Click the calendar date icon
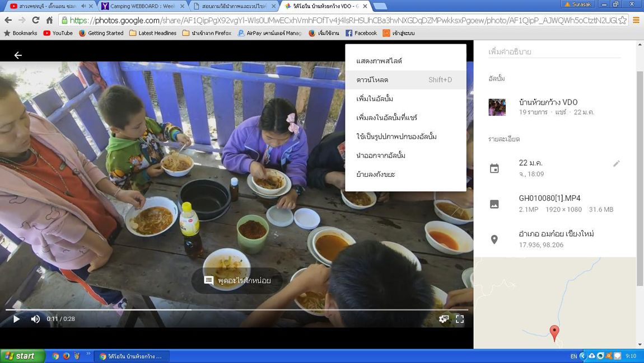The width and height of the screenshot is (644, 363). [494, 168]
